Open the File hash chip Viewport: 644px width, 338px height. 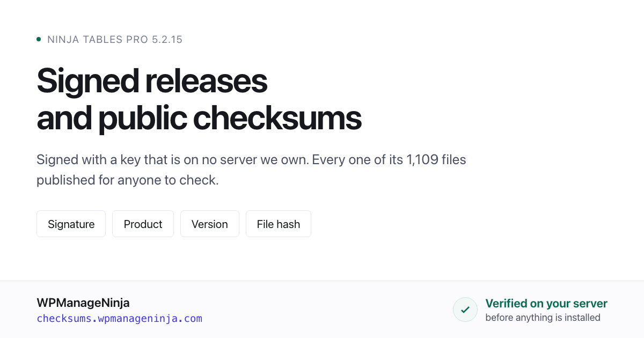(x=279, y=224)
